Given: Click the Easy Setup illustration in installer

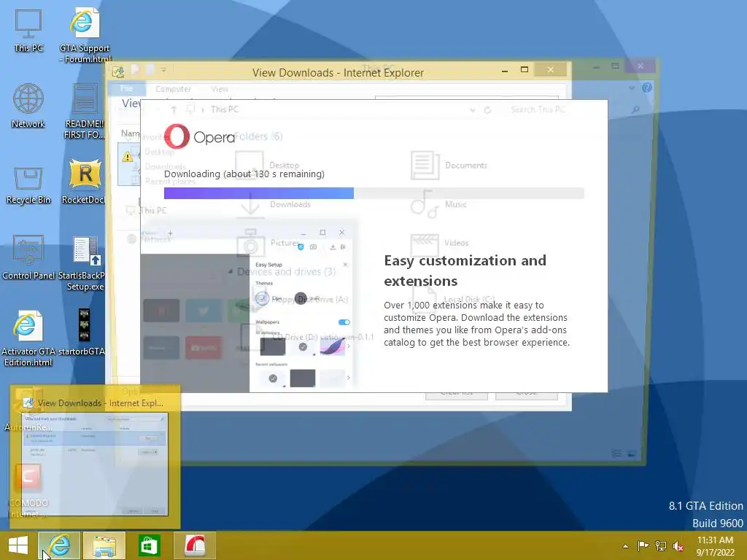Looking at the screenshot, I should click(248, 308).
